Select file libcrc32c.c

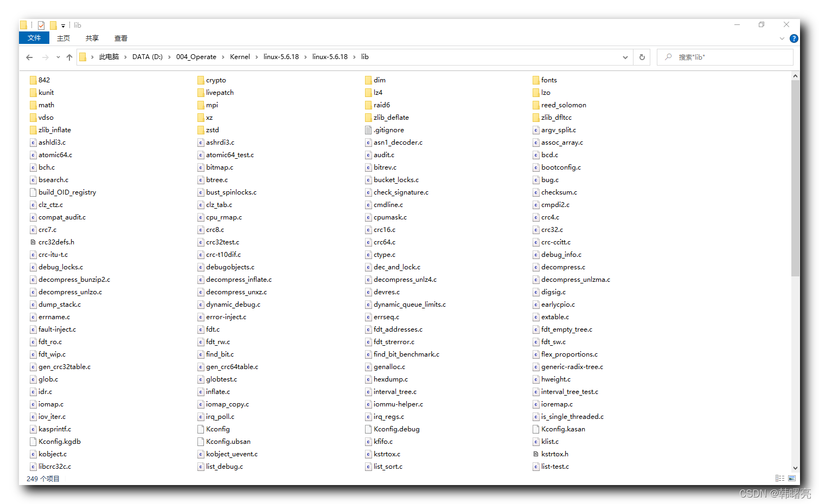(55, 467)
